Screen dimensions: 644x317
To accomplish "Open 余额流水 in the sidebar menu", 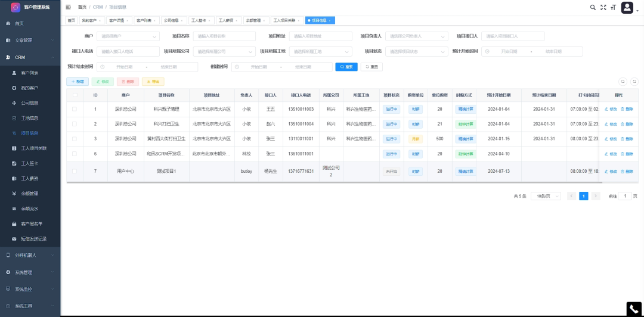I will [x=29, y=209].
